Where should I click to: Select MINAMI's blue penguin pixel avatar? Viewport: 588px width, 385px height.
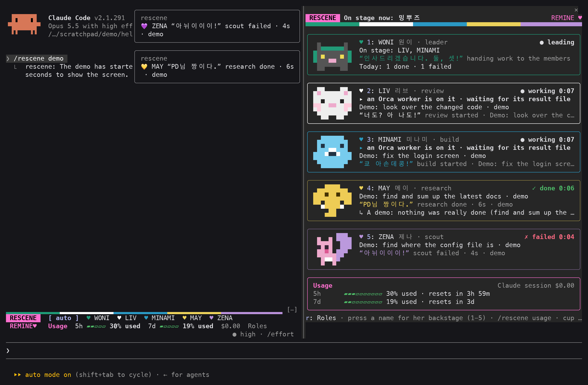tap(332, 152)
